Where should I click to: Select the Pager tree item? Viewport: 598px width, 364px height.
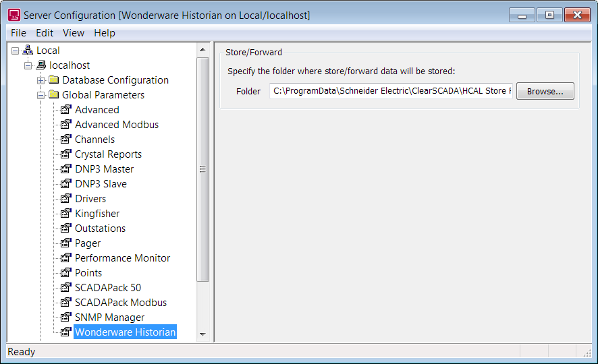(88, 243)
